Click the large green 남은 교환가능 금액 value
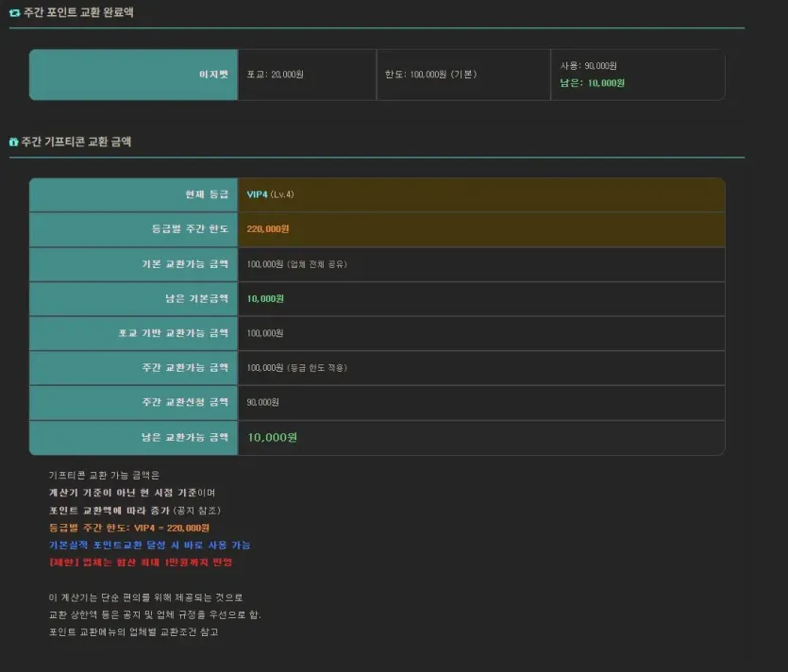788x672 pixels. (272, 437)
